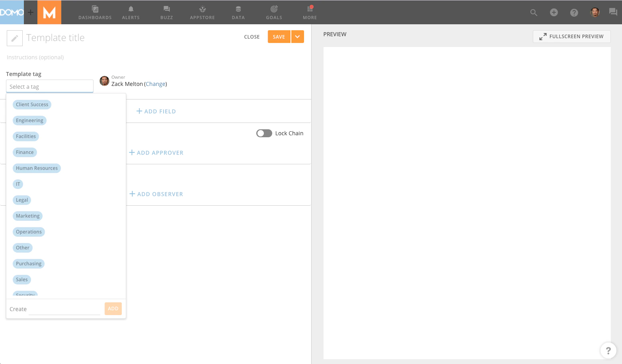The image size is (622, 364).
Task: Click Add Field
Action: click(x=156, y=111)
